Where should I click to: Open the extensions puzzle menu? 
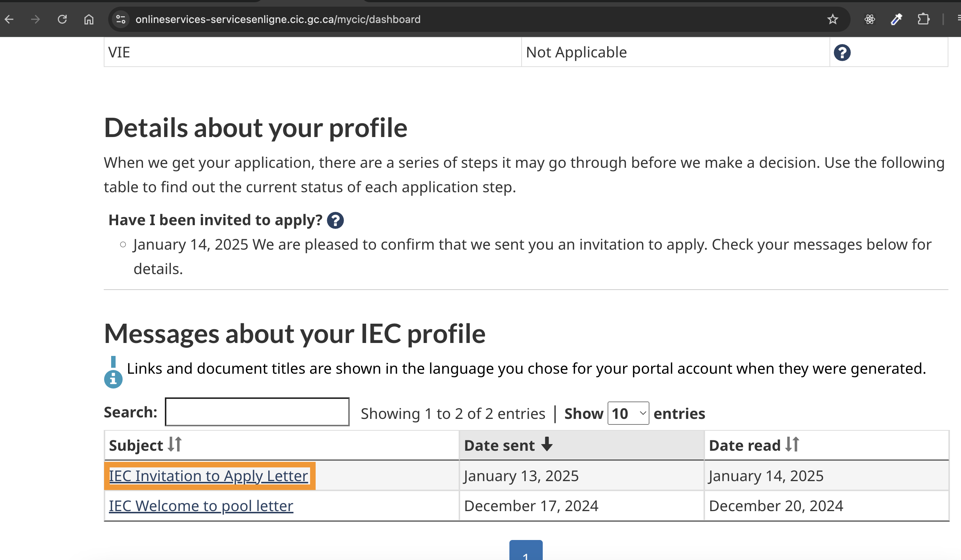tap(923, 19)
